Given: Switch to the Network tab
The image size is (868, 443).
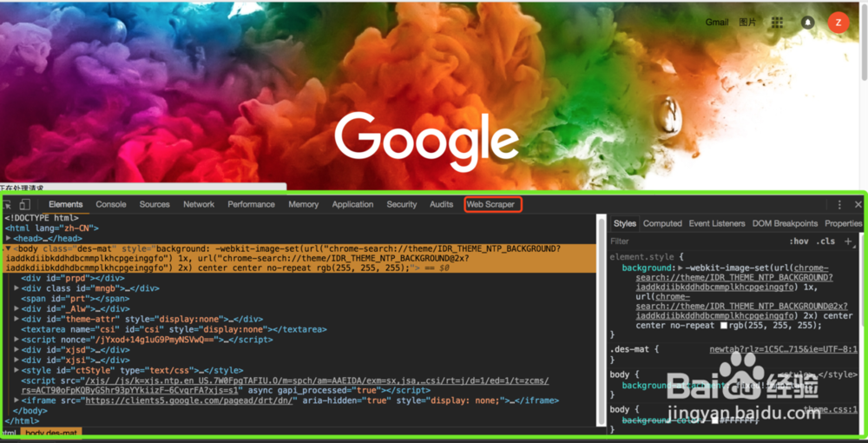Looking at the screenshot, I should pos(199,204).
